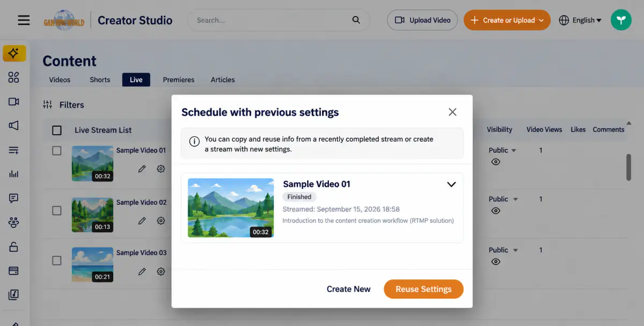Click the Upload Video button
The height and width of the screenshot is (326, 644).
(x=422, y=20)
